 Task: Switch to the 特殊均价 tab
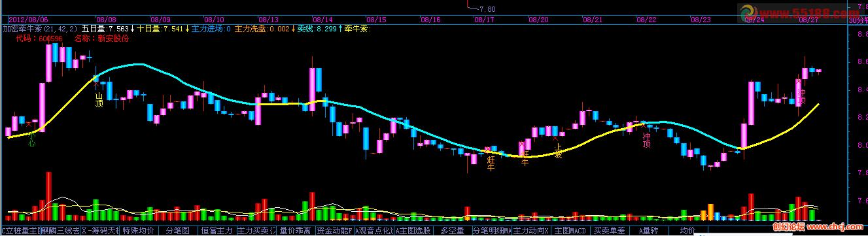coord(138,231)
